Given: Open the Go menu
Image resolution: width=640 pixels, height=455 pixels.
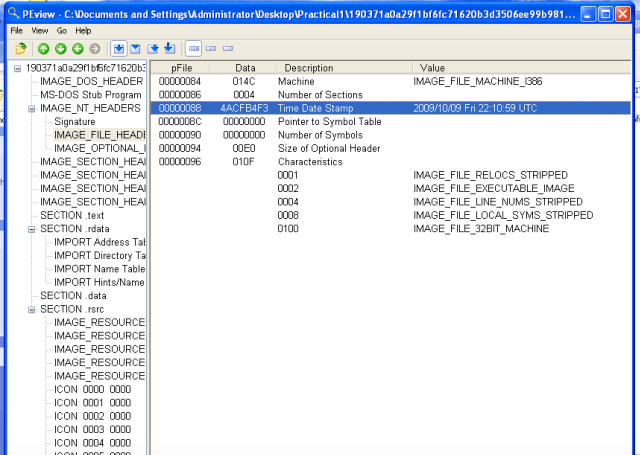Looking at the screenshot, I should click(x=62, y=31).
